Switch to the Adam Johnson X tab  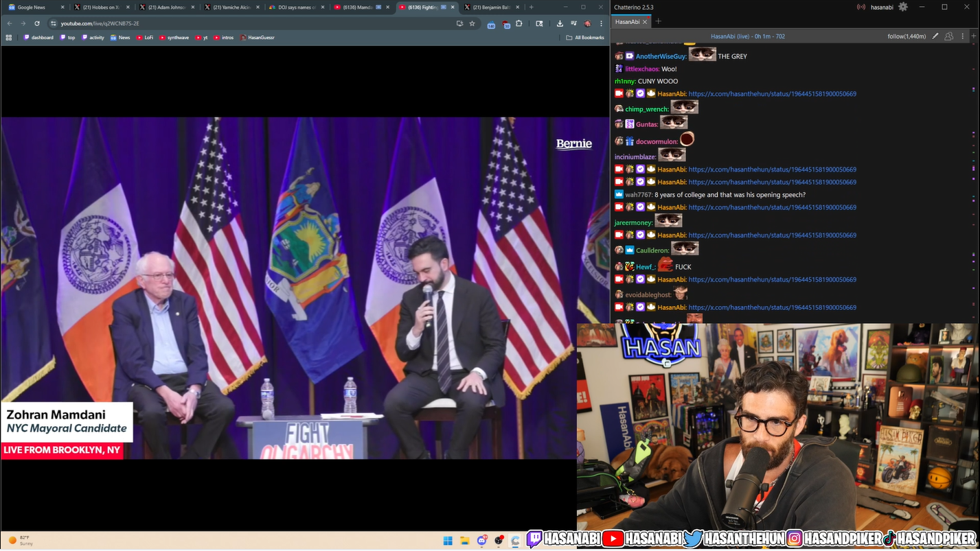(x=166, y=7)
